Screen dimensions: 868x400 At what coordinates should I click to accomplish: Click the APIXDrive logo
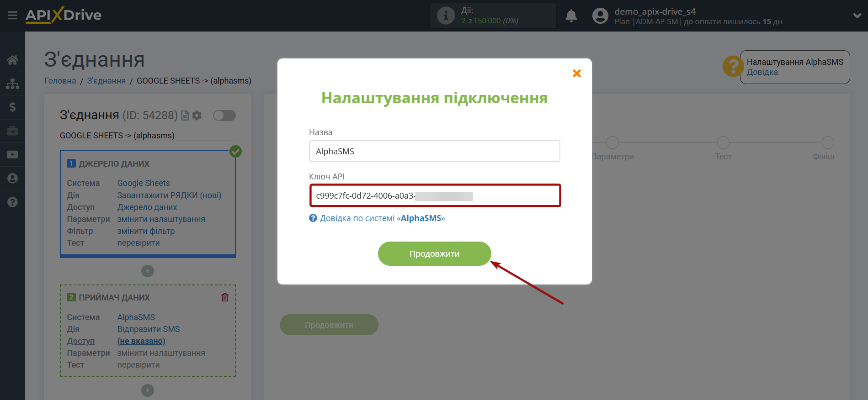[64, 15]
